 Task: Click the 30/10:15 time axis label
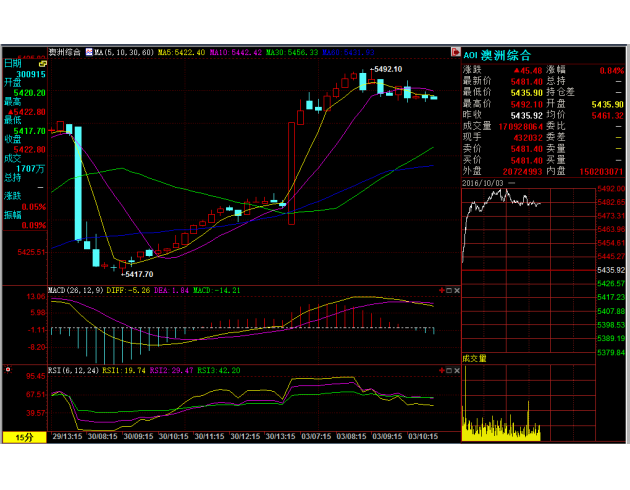pyautogui.click(x=174, y=436)
